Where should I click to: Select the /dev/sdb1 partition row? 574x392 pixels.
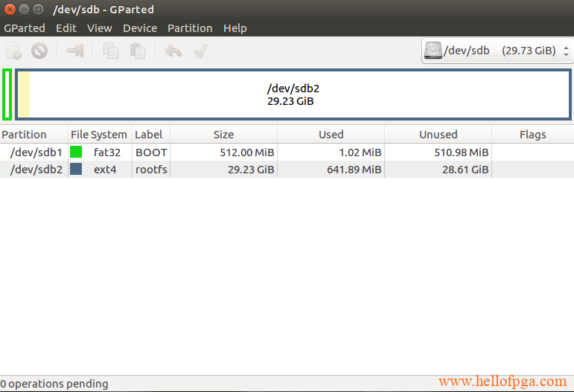pos(287,152)
